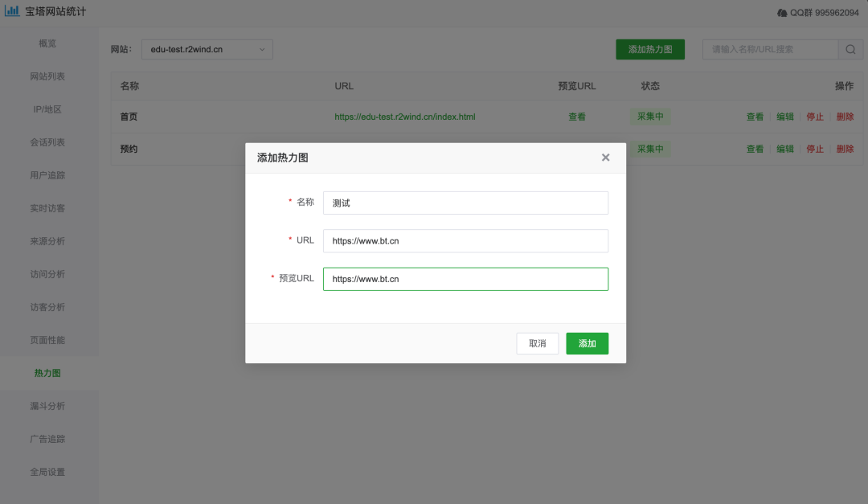
Task: Click 查看 action in 预约 row
Action: point(755,149)
